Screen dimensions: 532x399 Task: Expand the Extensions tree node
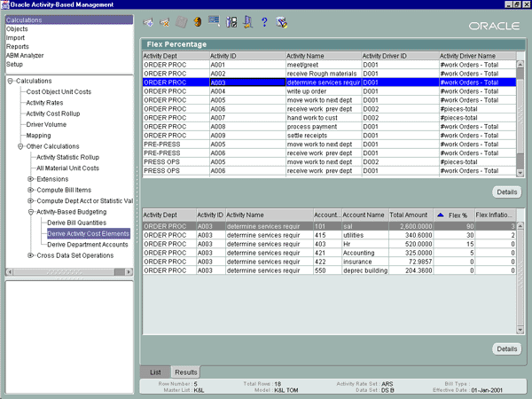[31, 179]
